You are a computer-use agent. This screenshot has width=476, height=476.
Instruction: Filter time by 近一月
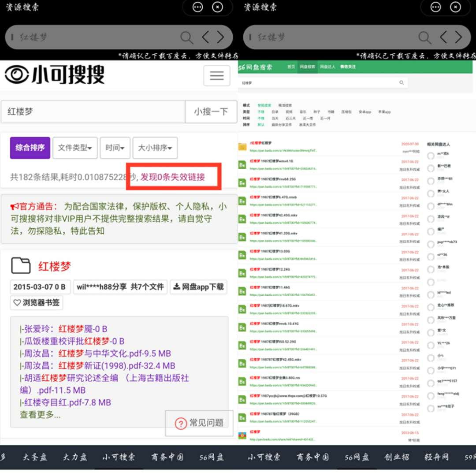(x=325, y=118)
